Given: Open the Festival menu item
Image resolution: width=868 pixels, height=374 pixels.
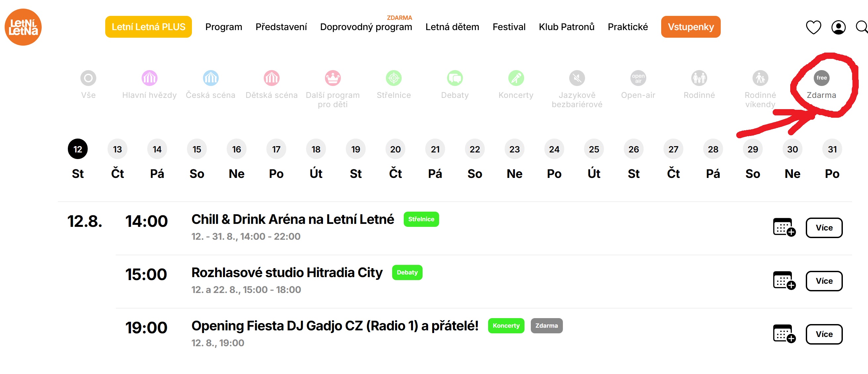Looking at the screenshot, I should pos(509,27).
